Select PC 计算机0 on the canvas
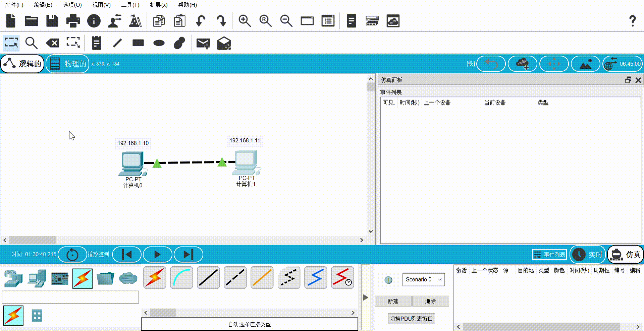Image resolution: width=644 pixels, height=331 pixels. [133, 164]
